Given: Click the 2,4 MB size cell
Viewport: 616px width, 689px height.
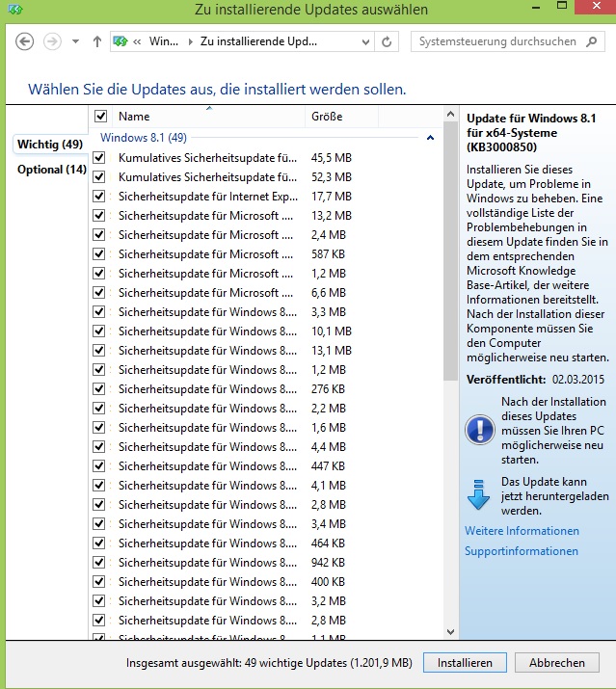Looking at the screenshot, I should [x=329, y=235].
